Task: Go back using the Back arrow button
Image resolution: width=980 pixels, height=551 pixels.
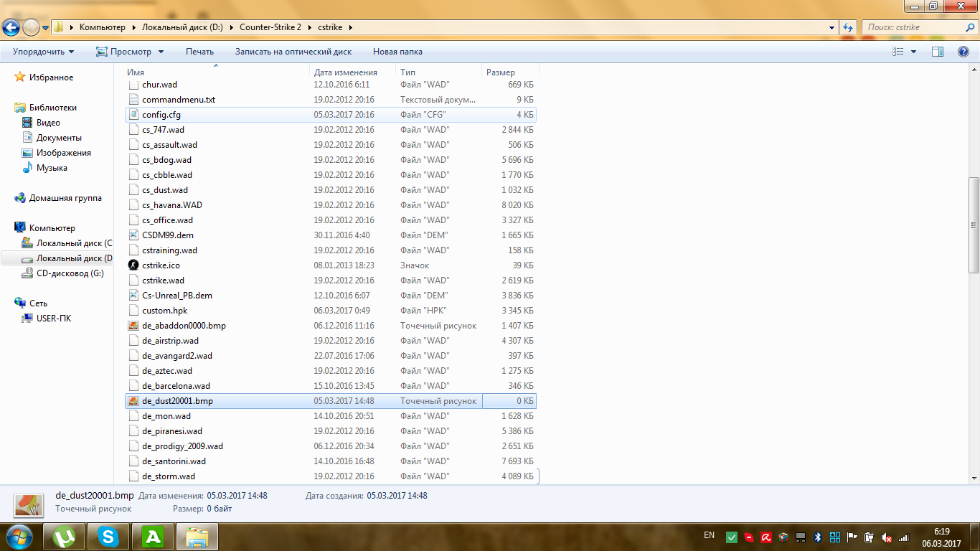Action: click(x=11, y=28)
